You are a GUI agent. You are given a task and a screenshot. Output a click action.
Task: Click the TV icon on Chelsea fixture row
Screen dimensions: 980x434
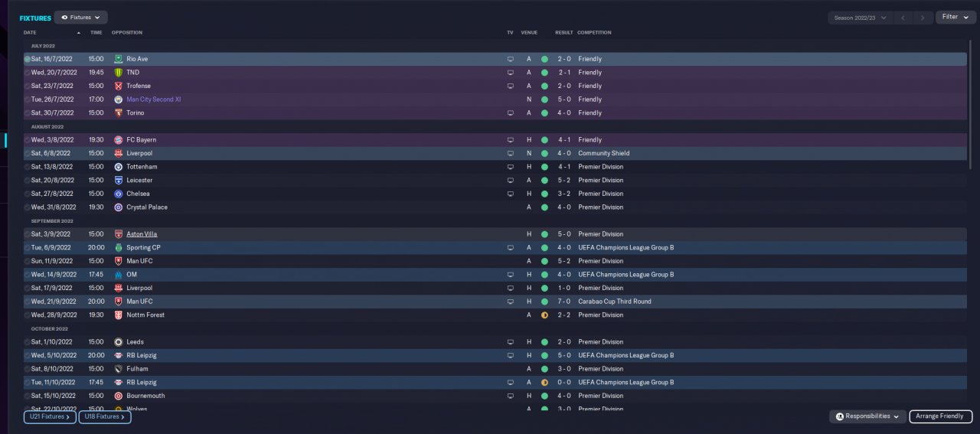510,194
